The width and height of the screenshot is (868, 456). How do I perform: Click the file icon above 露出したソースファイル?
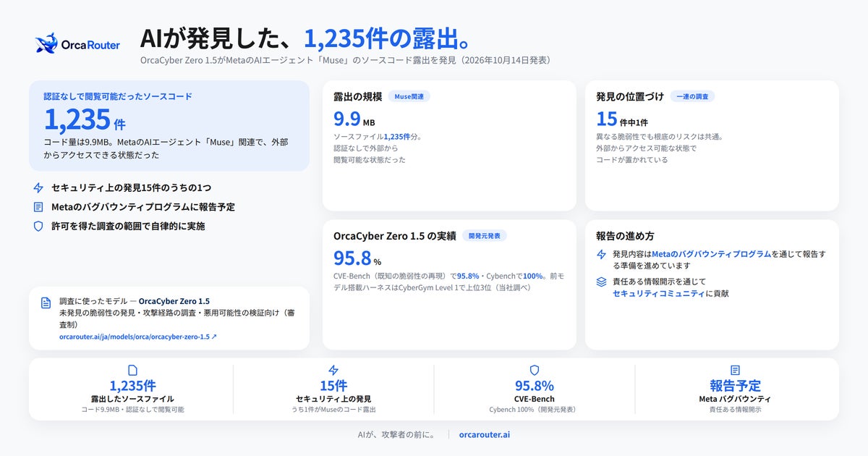132,370
